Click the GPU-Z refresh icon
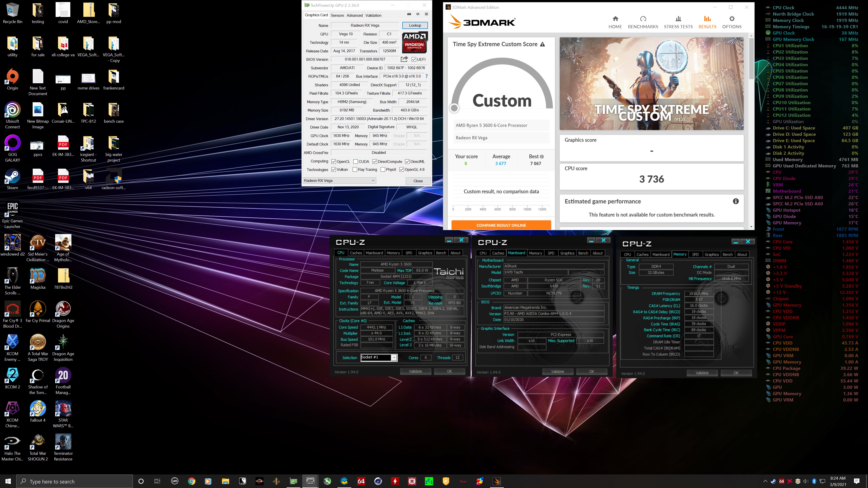This screenshot has width=868, height=488. point(418,14)
